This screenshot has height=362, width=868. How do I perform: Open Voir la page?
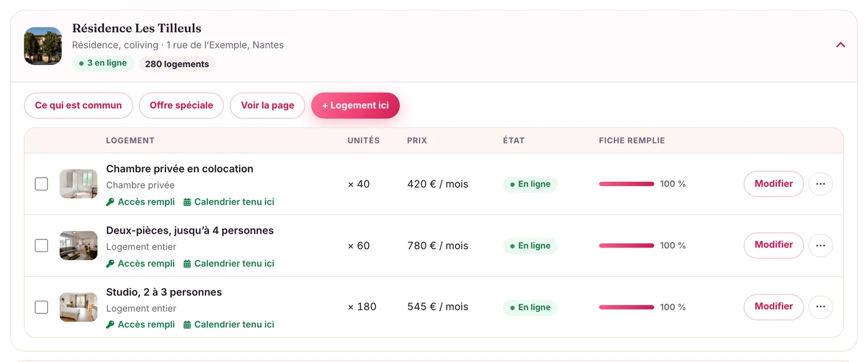click(x=267, y=105)
